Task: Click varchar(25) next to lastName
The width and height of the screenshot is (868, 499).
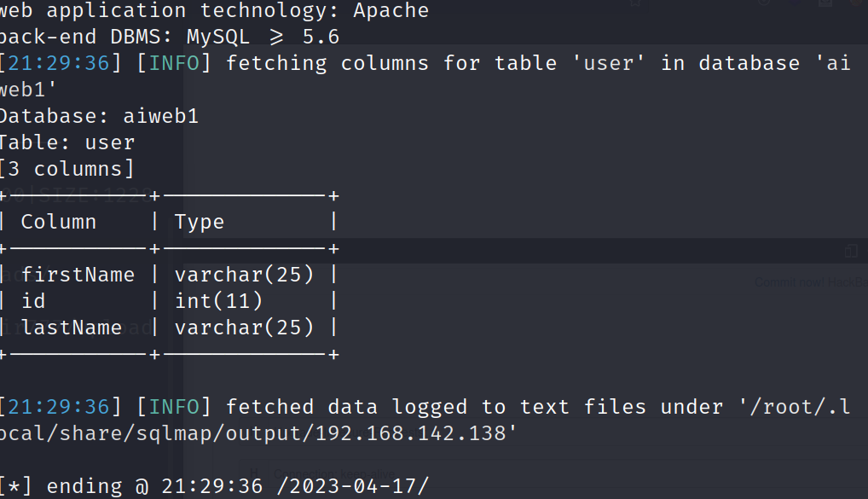Action: point(244,328)
